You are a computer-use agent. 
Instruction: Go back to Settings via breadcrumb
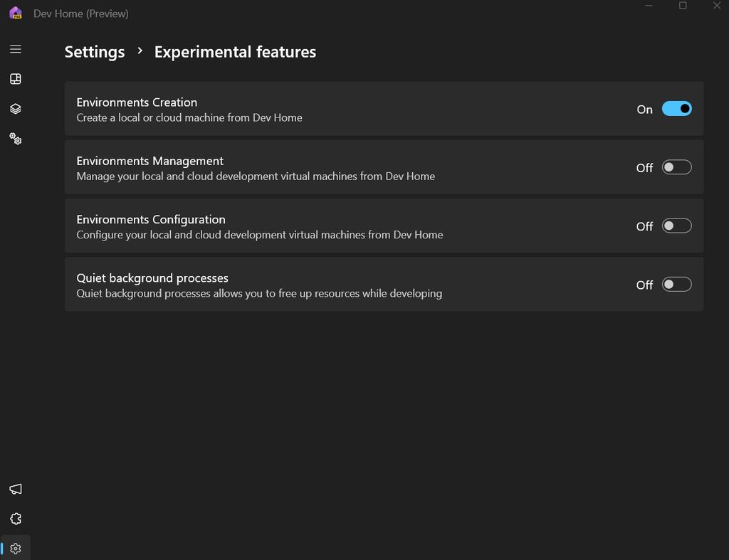(95, 52)
